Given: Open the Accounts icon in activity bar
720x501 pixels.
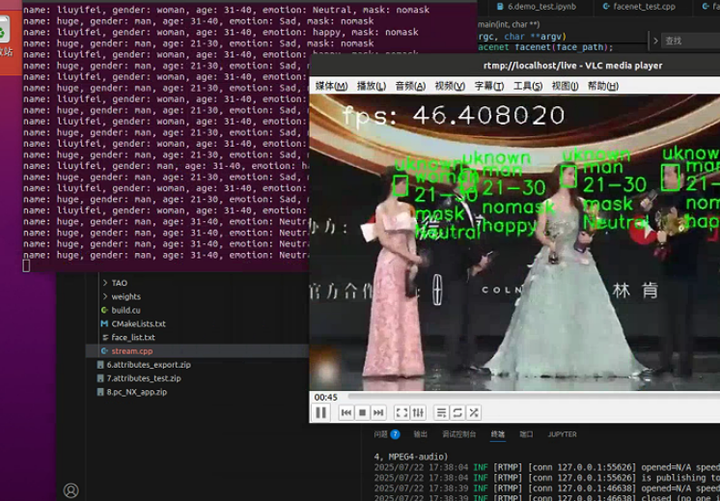Looking at the screenshot, I should 71,490.
